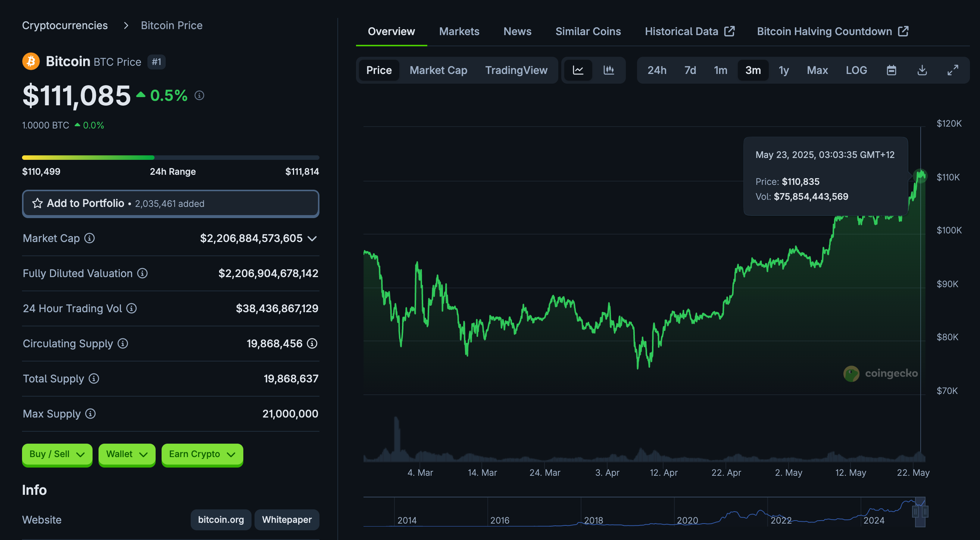This screenshot has width=980, height=540.
Task: Click the star icon in Add to Portfolio
Action: tap(37, 204)
